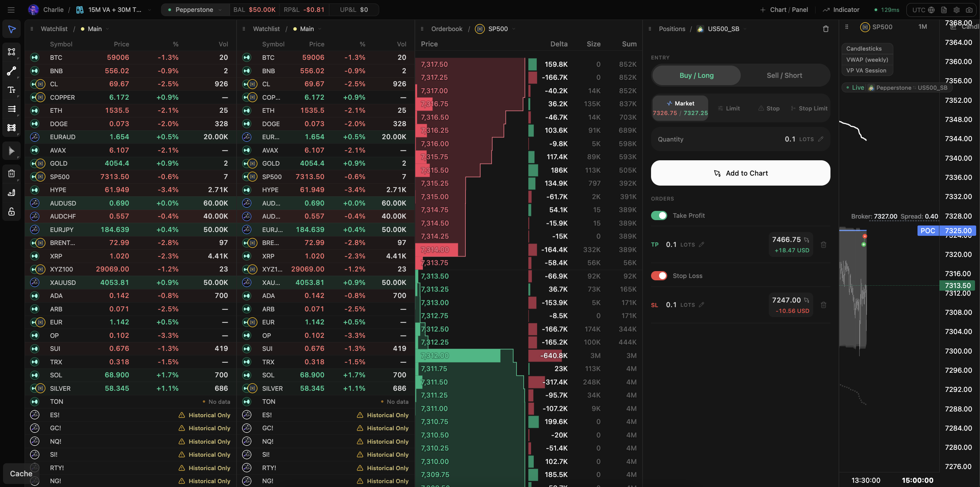Select the Buy / Long side
Viewport: 980px width, 487px height.
[696, 76]
